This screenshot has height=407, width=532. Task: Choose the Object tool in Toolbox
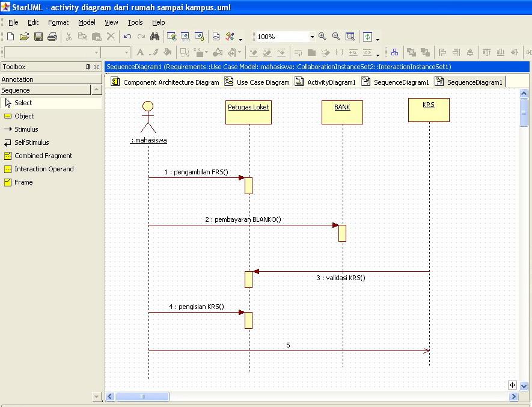pos(51,116)
